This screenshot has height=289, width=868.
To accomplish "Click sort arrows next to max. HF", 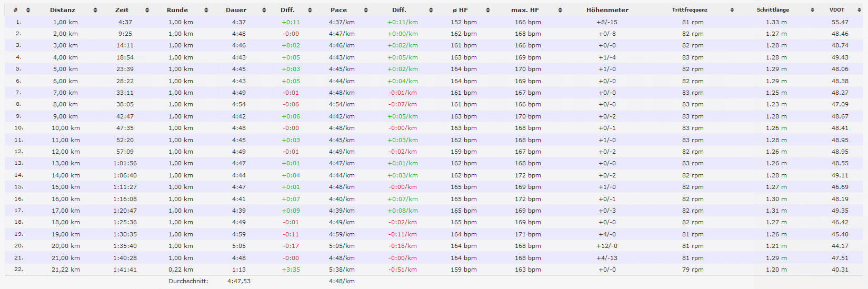I will pyautogui.click(x=560, y=10).
